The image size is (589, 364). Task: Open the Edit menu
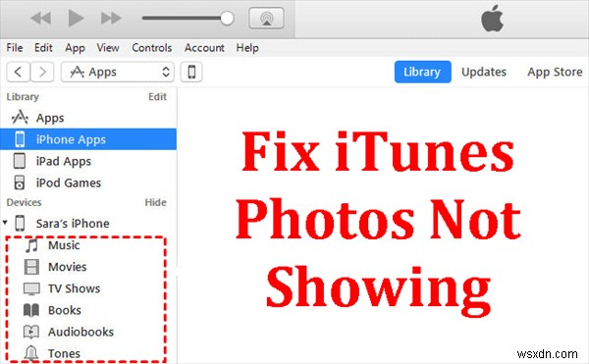point(43,48)
